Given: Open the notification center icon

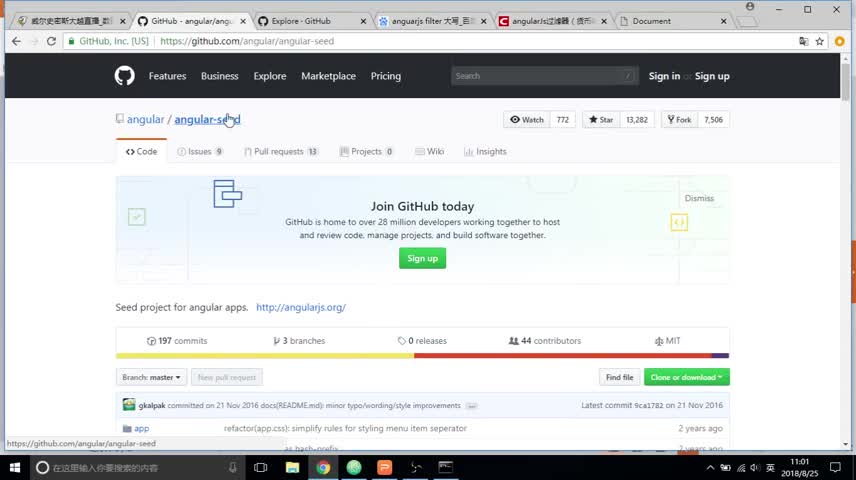Looking at the screenshot, I should pos(835,467).
